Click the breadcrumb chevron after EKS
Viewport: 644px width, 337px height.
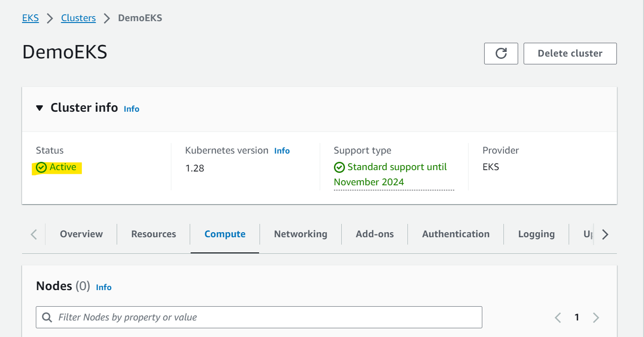point(50,18)
